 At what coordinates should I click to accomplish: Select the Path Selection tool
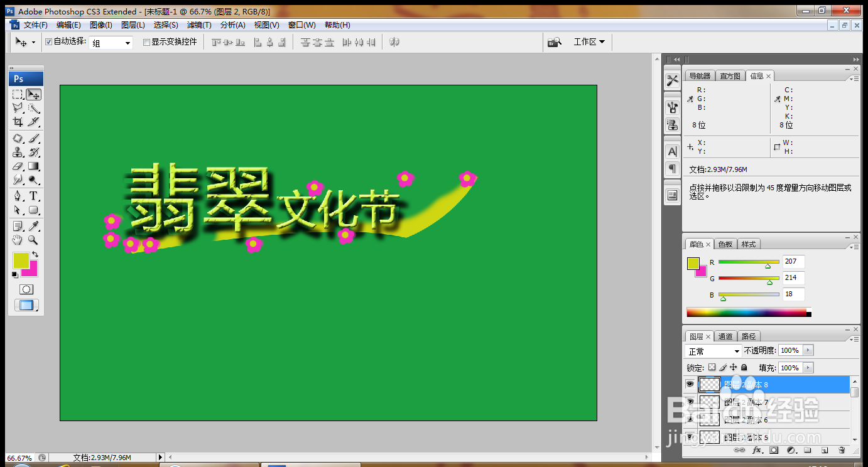pos(18,210)
